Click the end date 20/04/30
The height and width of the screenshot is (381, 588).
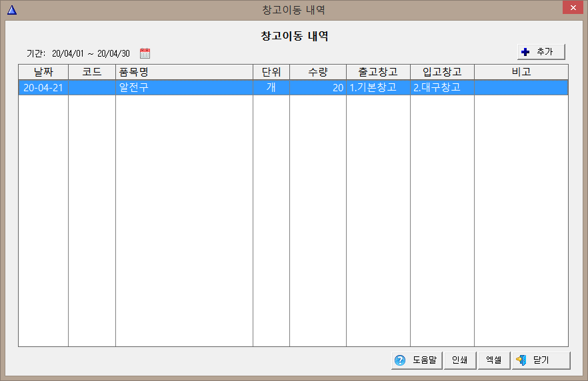tap(113, 53)
